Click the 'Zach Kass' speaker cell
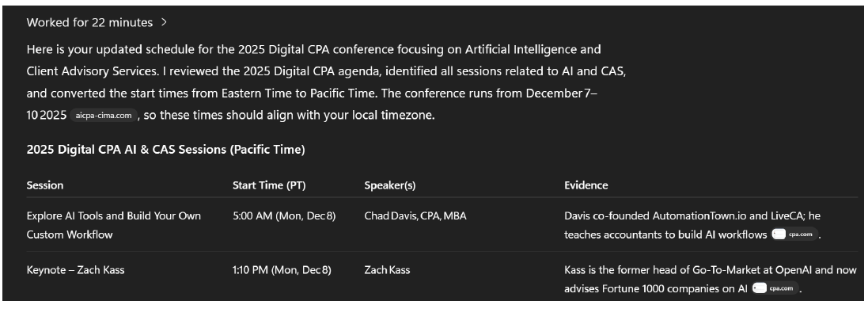 [387, 270]
